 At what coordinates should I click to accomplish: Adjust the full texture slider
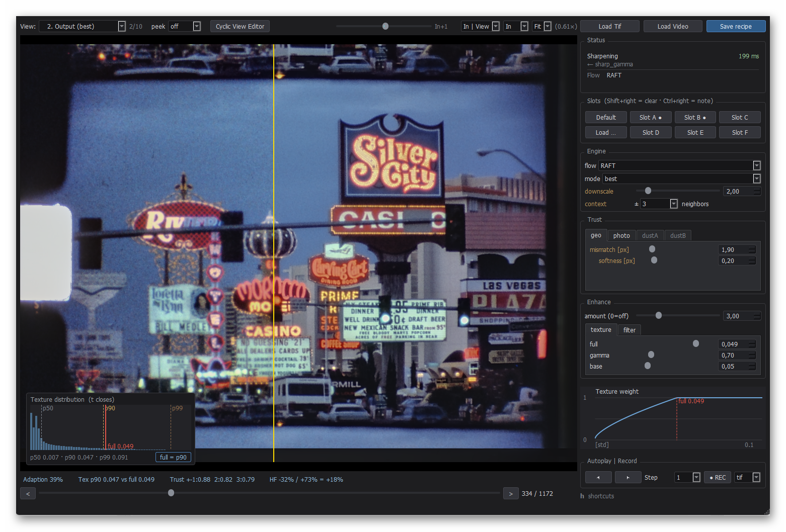click(x=696, y=343)
